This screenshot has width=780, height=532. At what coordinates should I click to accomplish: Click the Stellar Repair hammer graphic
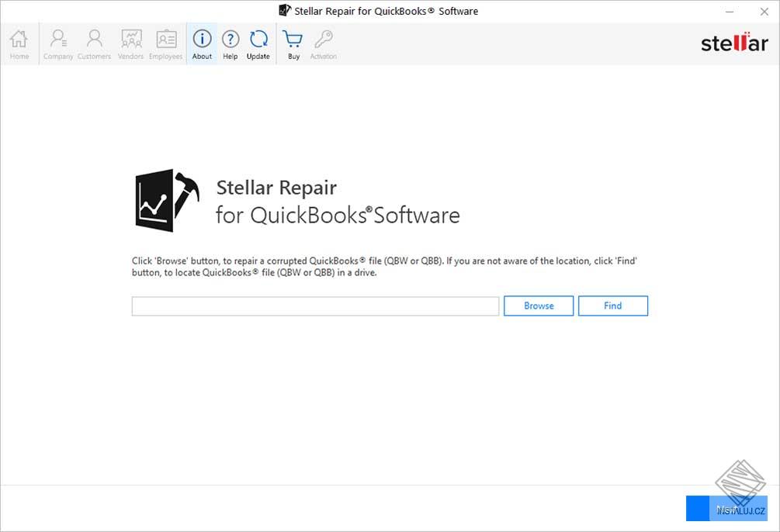click(x=167, y=200)
